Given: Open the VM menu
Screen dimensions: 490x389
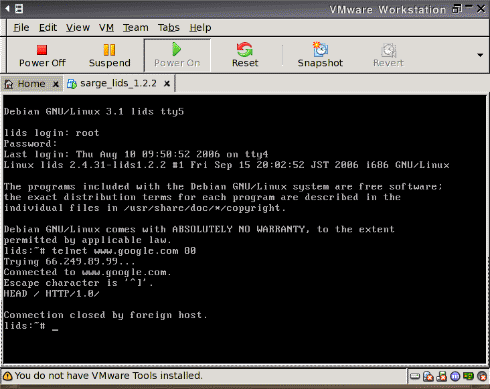Looking at the screenshot, I should [106, 28].
